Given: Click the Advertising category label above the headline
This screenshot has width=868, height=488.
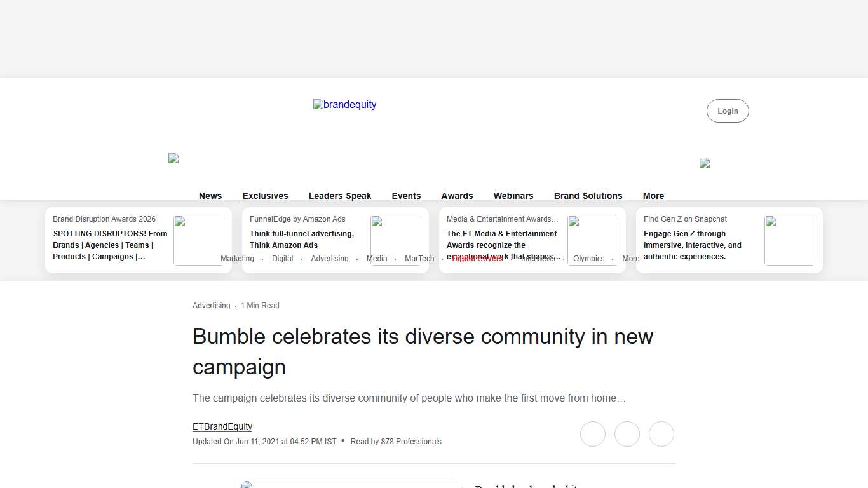Looking at the screenshot, I should [x=211, y=306].
